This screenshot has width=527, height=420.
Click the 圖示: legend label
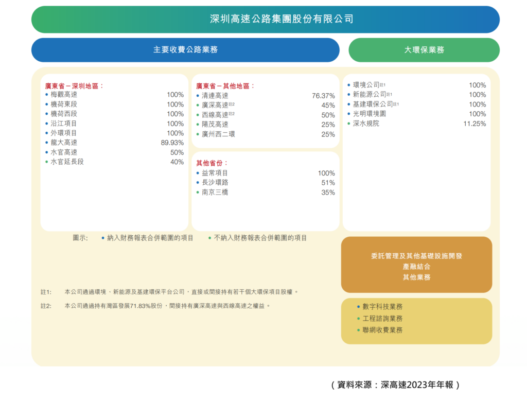[x=80, y=238]
